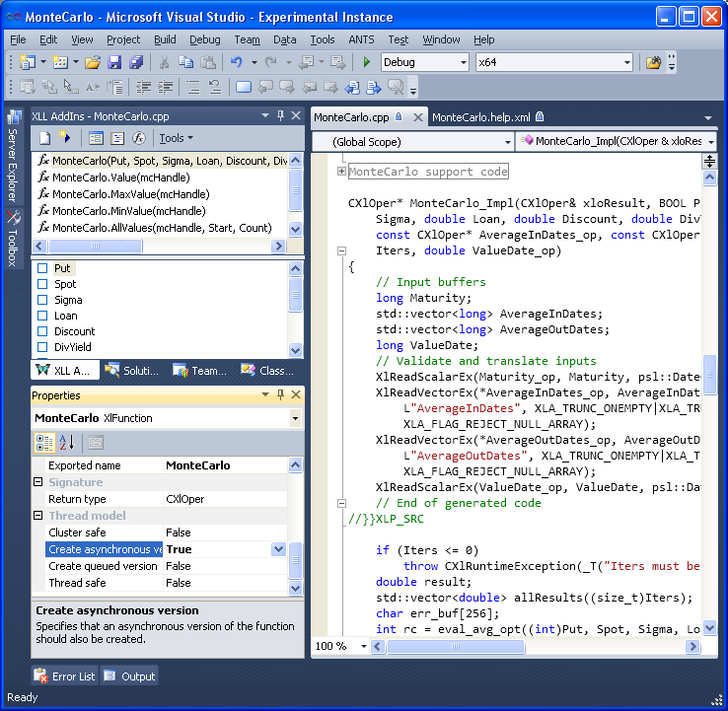Open the Output panel
The width and height of the screenshot is (728, 711).
(x=129, y=676)
